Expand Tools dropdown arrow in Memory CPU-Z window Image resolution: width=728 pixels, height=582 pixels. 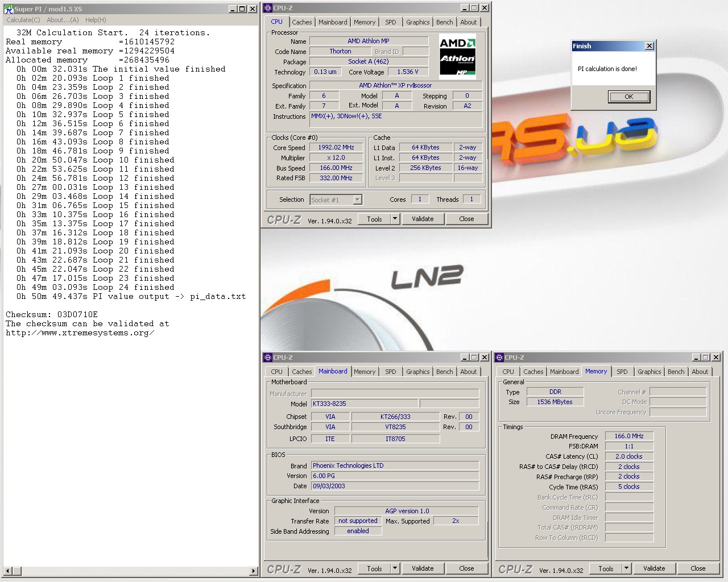(626, 568)
